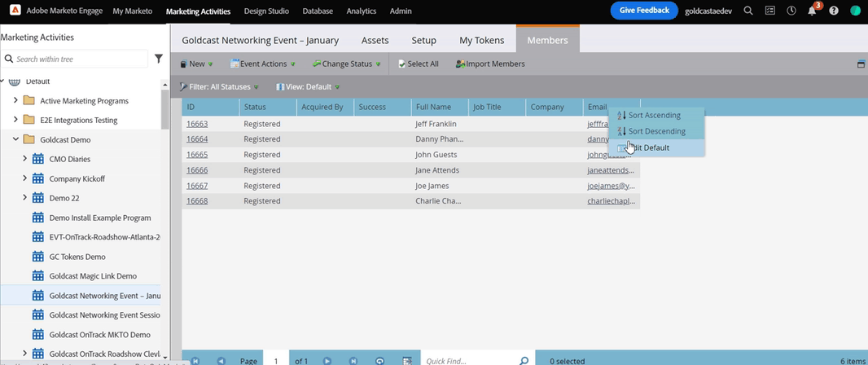Image resolution: width=868 pixels, height=365 pixels.
Task: Open the notifications bell icon
Action: point(812,11)
